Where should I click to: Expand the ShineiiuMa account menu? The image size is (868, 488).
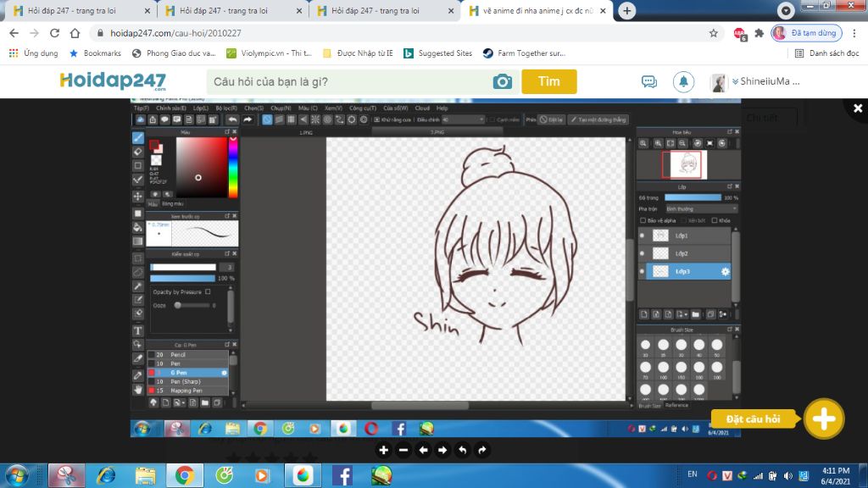[x=766, y=82]
